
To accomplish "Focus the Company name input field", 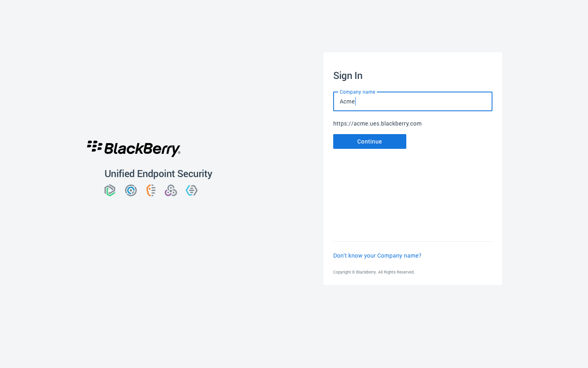I will tap(412, 101).
